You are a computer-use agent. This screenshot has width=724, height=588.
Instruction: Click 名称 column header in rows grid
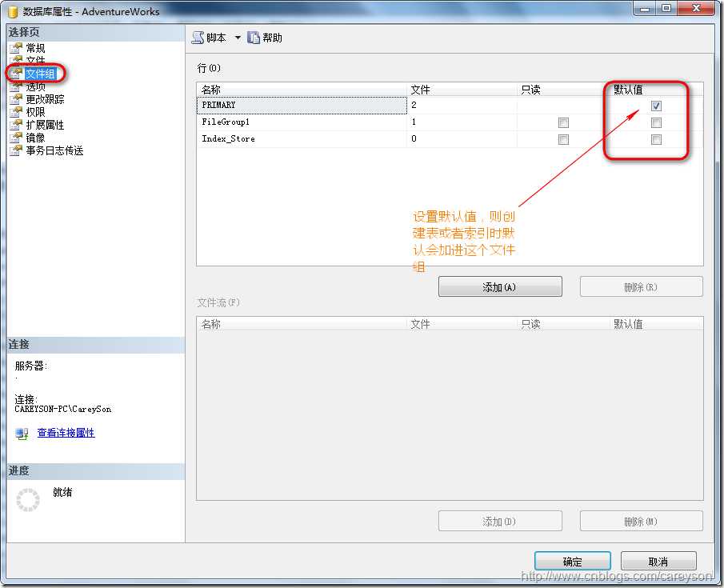pos(302,90)
